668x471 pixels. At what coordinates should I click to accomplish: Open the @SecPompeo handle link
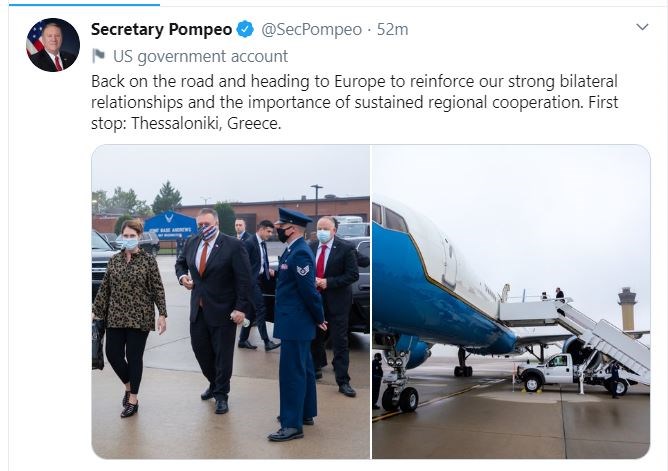[311, 29]
